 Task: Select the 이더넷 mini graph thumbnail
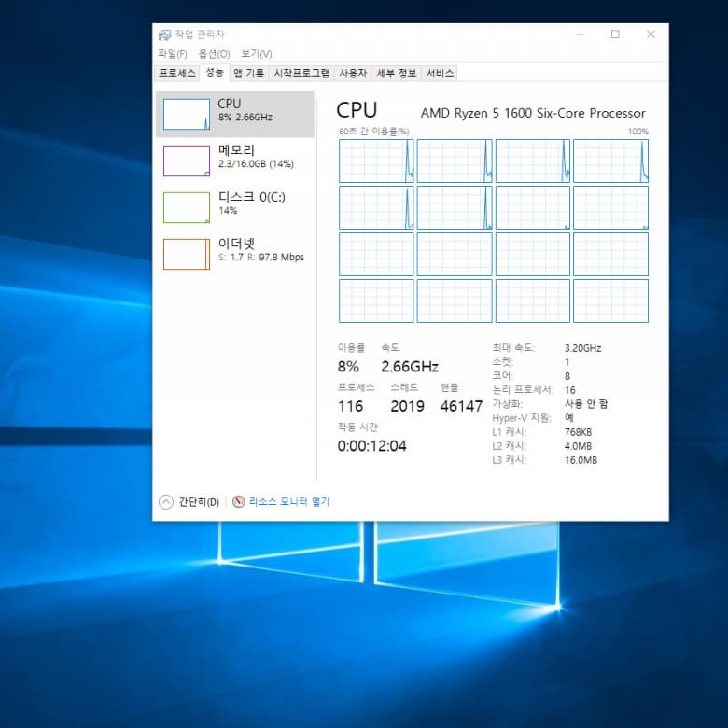pos(186,254)
